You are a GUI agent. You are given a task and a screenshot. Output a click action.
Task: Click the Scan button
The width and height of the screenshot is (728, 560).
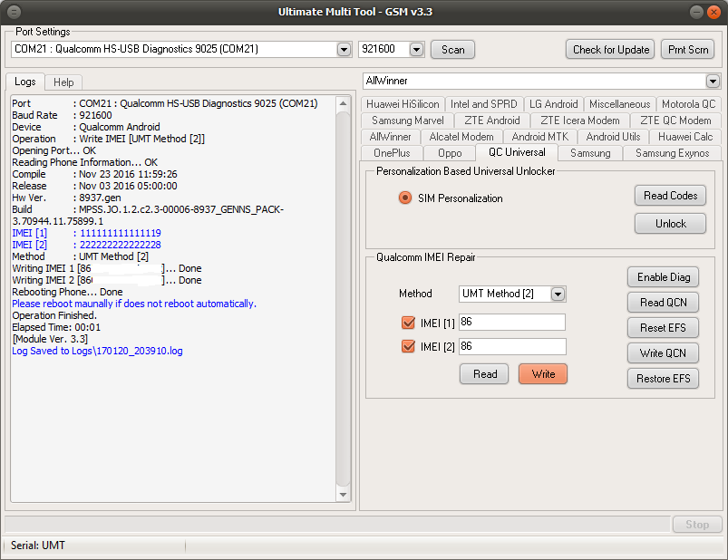(x=452, y=50)
